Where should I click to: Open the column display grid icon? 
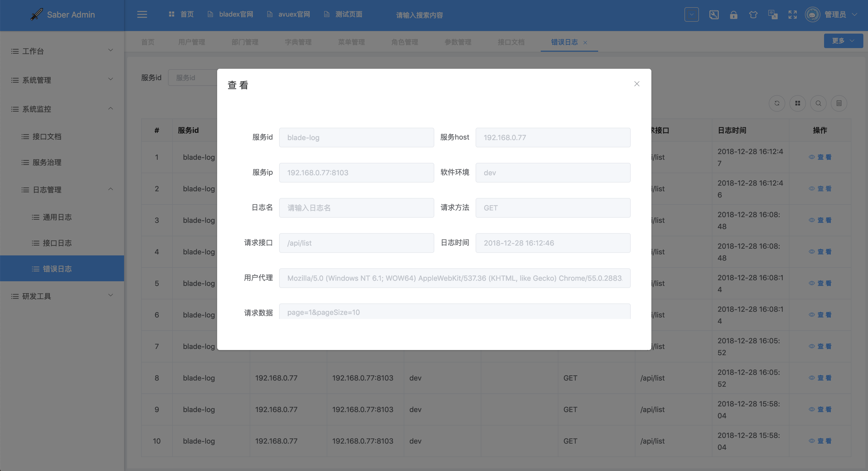(797, 103)
